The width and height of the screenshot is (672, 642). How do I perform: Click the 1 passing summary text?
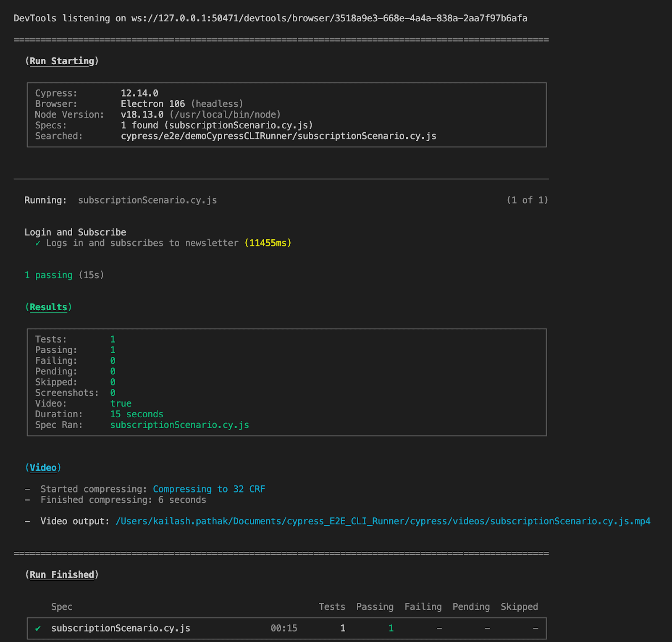coord(48,275)
